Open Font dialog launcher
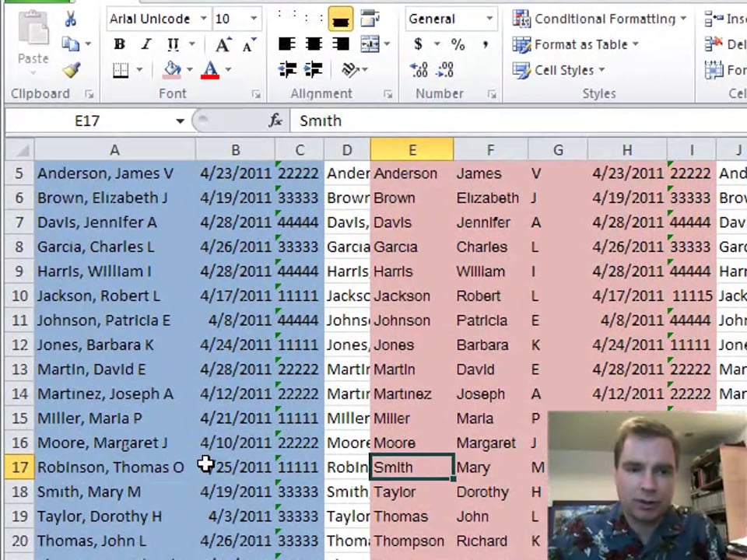This screenshot has width=747, height=560. tap(256, 94)
